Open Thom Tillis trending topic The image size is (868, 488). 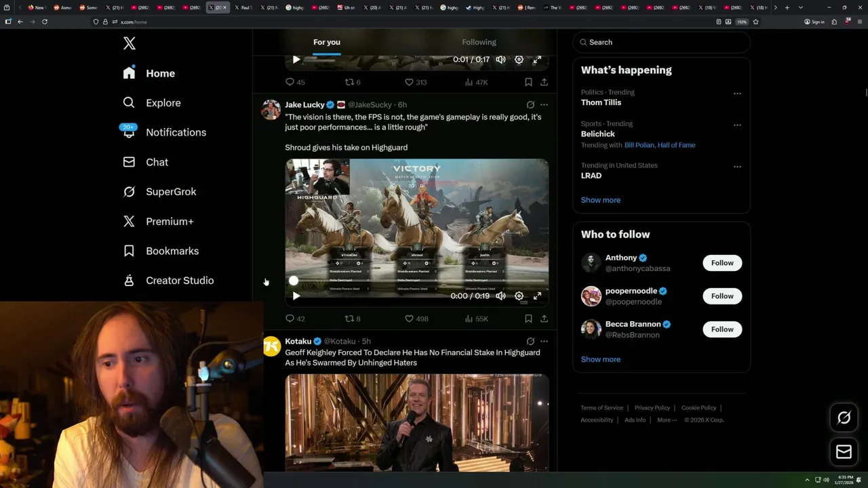(x=601, y=102)
